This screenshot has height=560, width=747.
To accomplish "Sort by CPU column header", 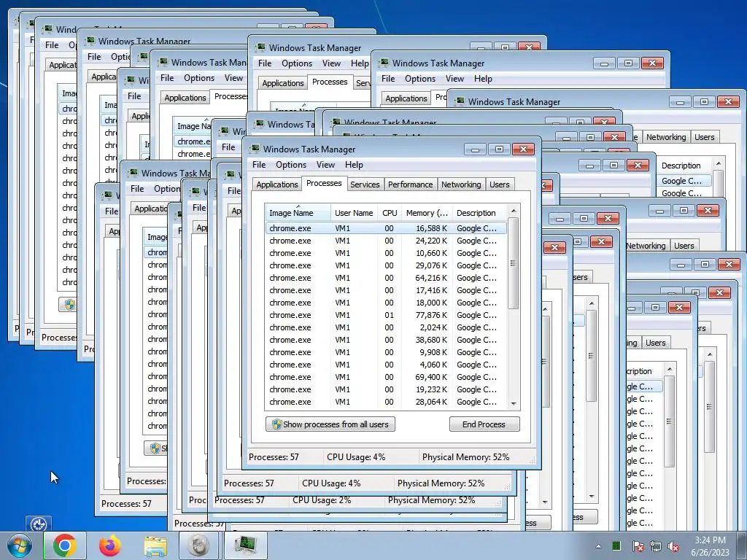I will [390, 213].
